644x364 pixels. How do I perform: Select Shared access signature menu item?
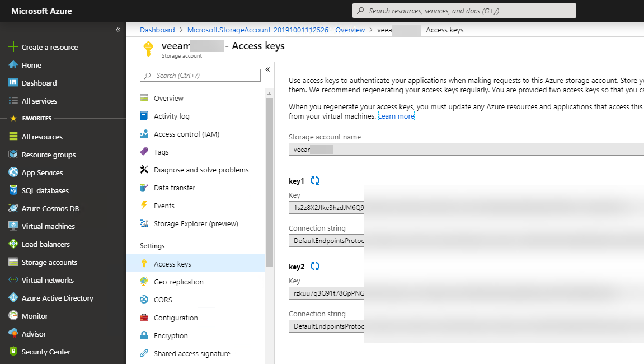[x=195, y=353]
